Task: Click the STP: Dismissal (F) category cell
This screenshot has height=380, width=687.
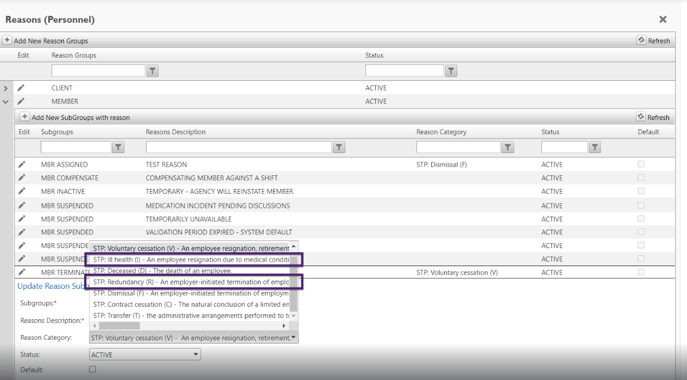Action: click(x=442, y=165)
